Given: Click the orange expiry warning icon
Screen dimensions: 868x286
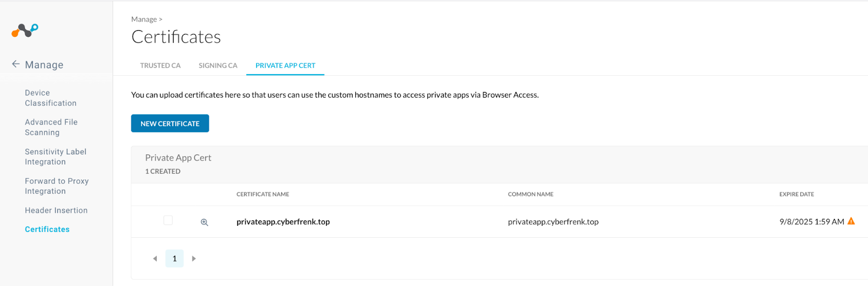Looking at the screenshot, I should (x=851, y=221).
